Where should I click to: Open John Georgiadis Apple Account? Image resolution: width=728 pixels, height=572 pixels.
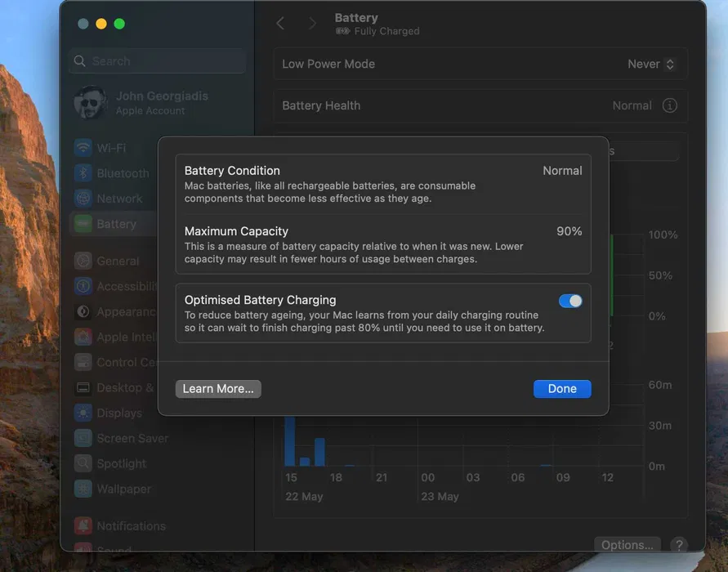coord(141,103)
